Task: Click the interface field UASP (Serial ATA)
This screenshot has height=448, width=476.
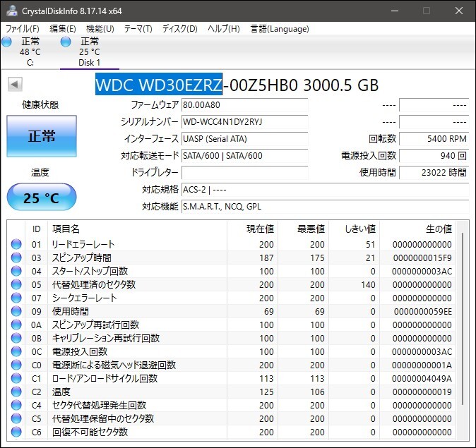Action: point(244,139)
